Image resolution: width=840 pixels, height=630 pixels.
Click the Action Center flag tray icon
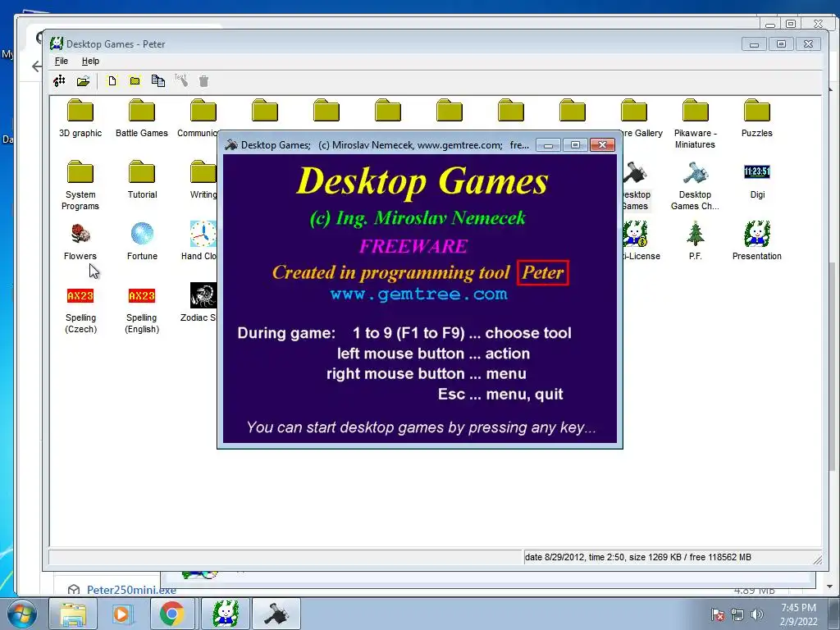coord(718,614)
